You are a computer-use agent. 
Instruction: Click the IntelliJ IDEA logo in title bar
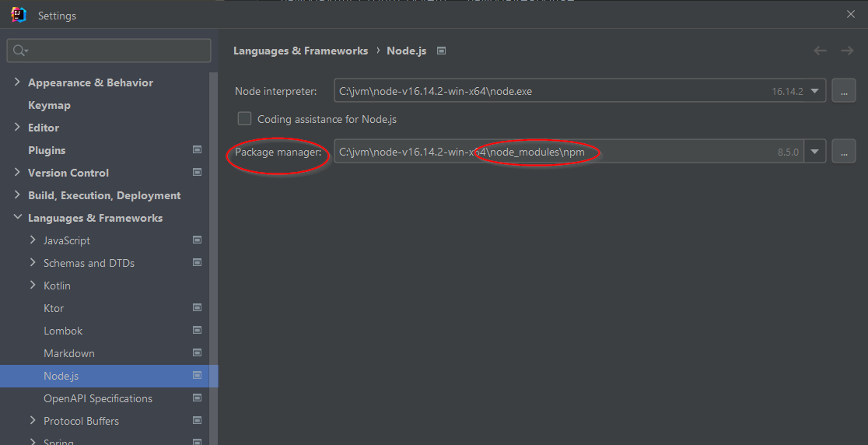point(18,15)
